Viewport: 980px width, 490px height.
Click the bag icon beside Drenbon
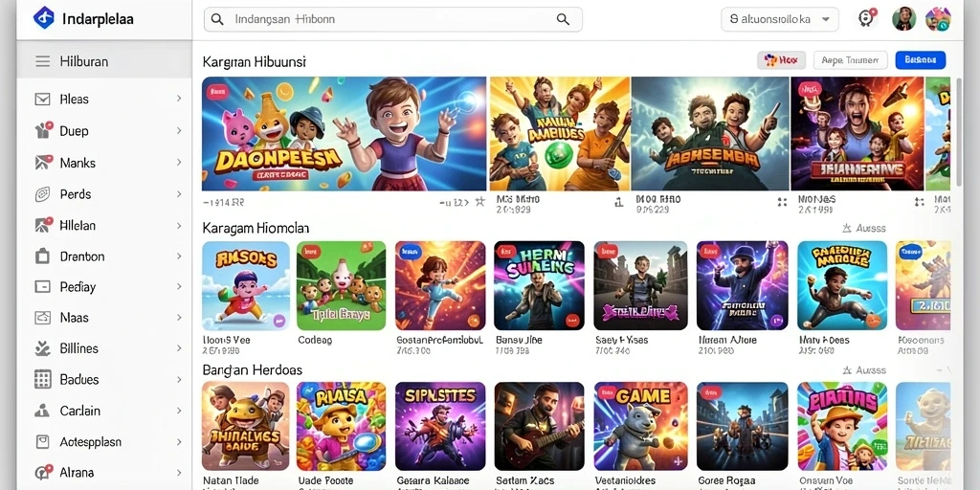[x=42, y=256]
